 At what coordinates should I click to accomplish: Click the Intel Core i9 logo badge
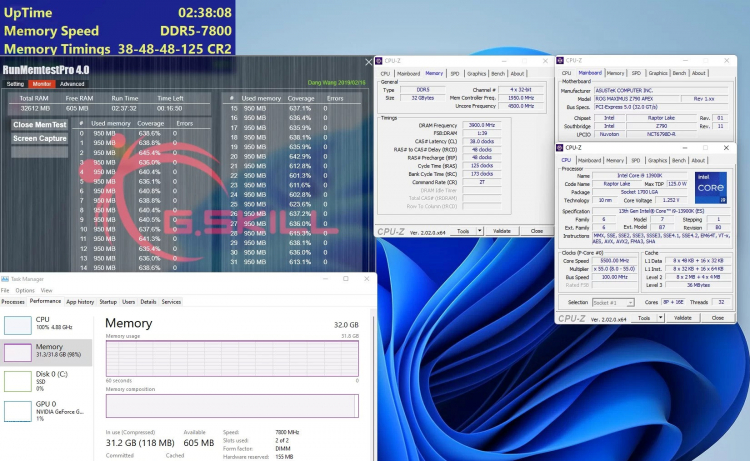(709, 188)
